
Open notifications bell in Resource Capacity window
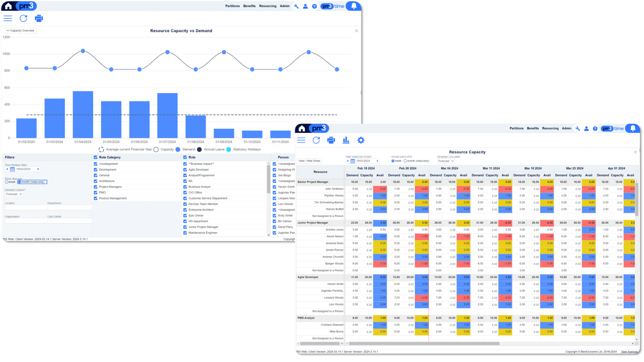click(x=633, y=128)
